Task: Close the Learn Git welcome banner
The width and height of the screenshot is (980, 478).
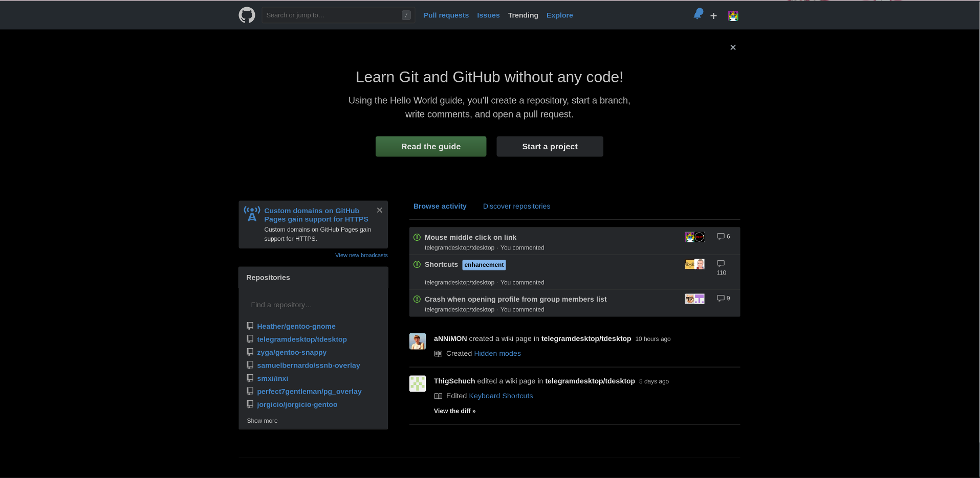Action: coord(732,47)
